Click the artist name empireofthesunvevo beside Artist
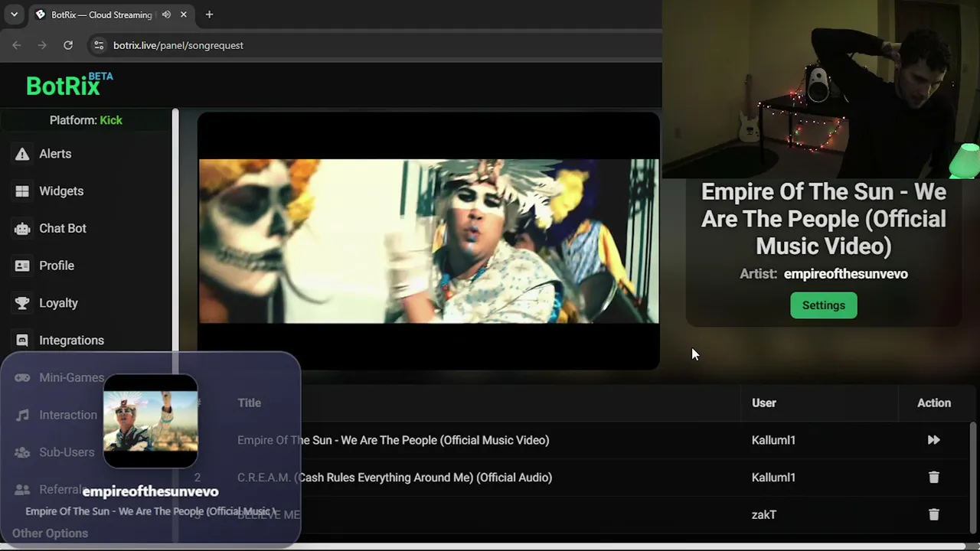This screenshot has height=551, width=980. [x=846, y=274]
